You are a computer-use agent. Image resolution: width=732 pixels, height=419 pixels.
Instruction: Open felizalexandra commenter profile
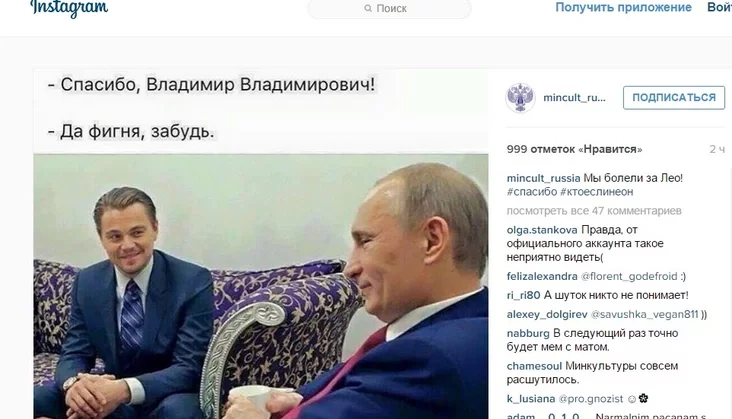coord(542,276)
